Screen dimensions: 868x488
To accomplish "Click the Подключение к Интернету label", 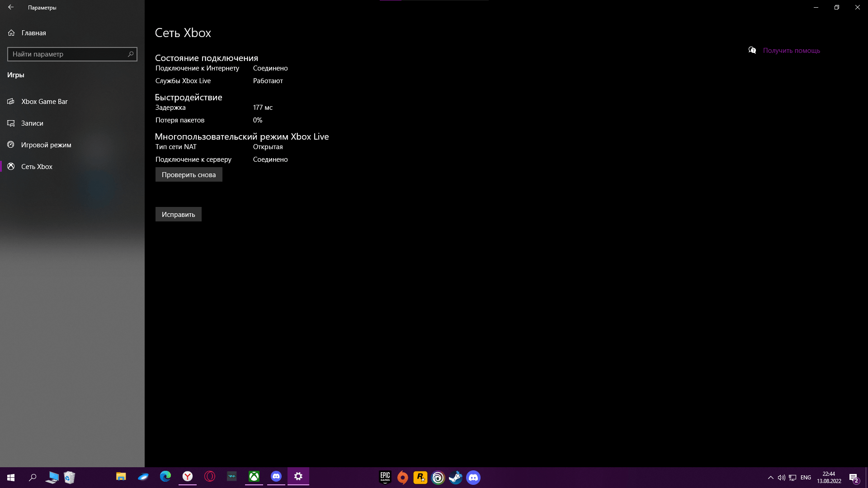I will point(197,68).
